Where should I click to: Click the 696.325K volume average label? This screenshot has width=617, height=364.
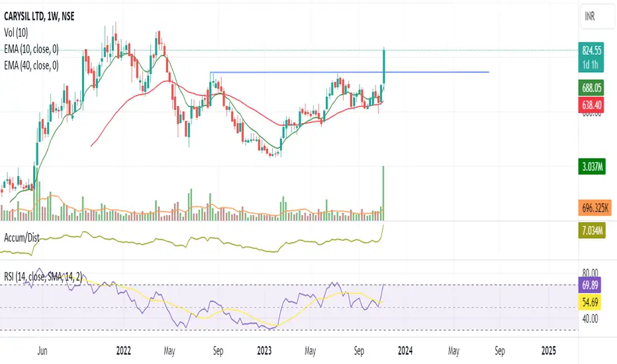pos(595,207)
